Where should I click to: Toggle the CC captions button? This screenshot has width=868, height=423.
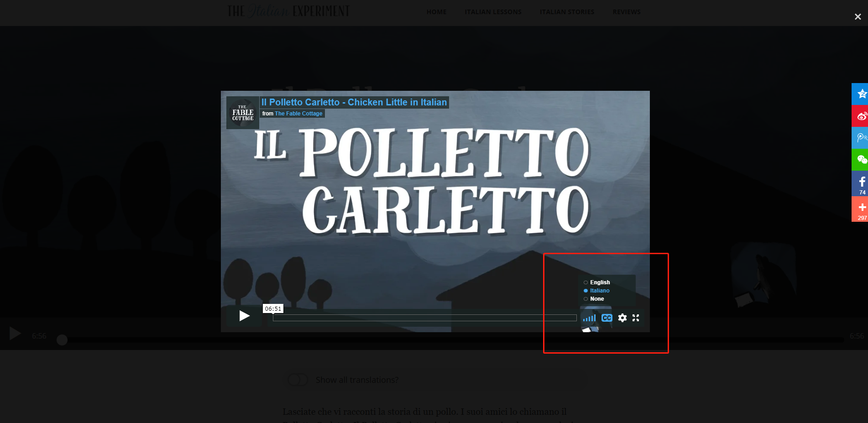coord(607,318)
